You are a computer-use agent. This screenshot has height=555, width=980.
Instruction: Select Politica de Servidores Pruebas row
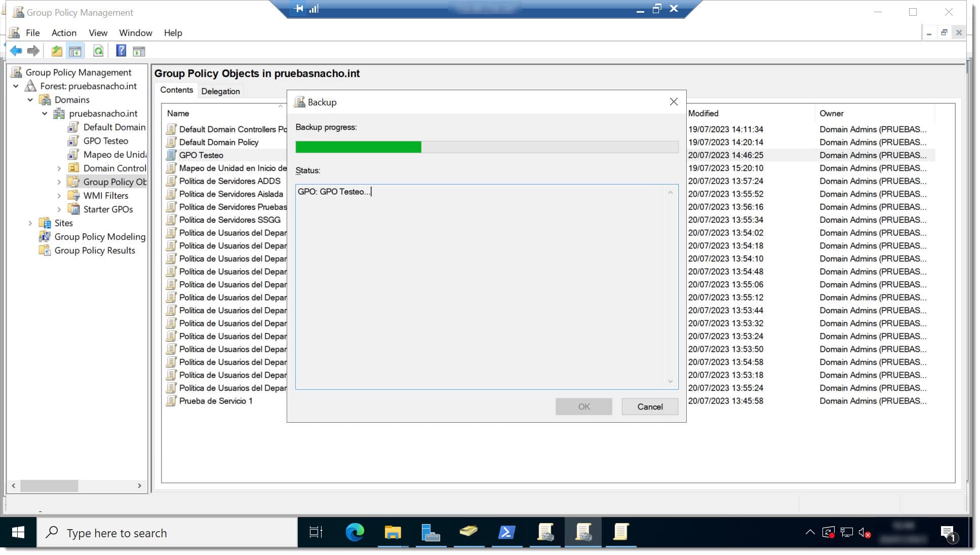[232, 207]
